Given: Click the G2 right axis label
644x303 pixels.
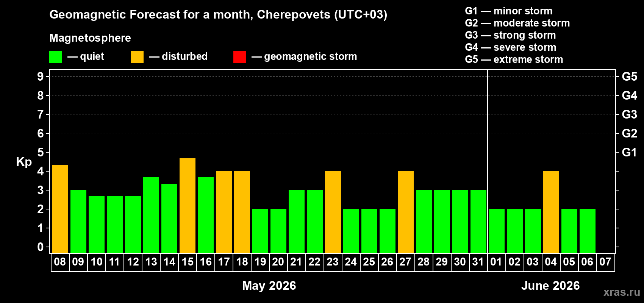Looking at the screenshot, I should (629, 133).
